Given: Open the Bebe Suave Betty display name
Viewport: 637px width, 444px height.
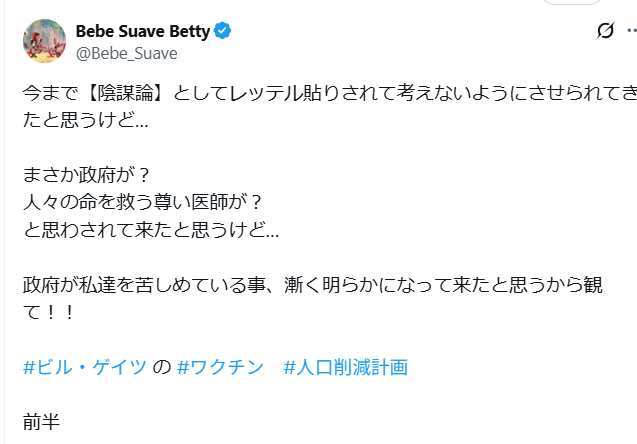Looking at the screenshot, I should point(143,31).
